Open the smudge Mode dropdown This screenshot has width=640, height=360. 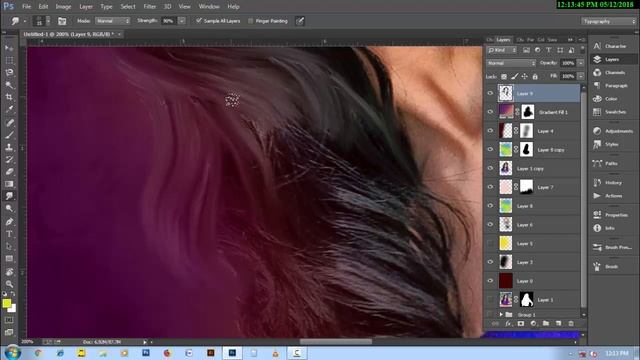point(112,21)
